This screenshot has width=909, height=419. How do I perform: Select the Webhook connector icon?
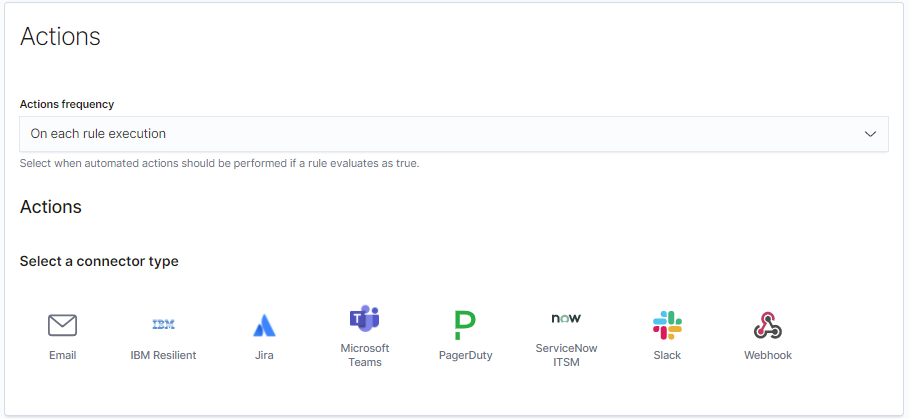[x=768, y=325]
